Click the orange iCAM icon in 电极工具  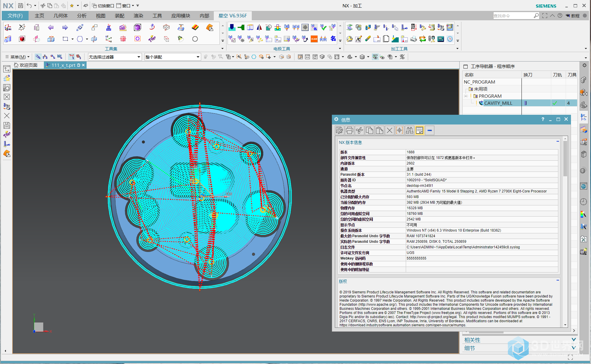[314, 39]
